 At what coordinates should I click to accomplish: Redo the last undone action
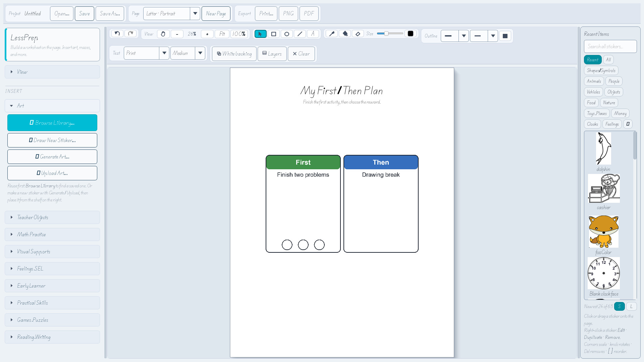click(x=131, y=34)
